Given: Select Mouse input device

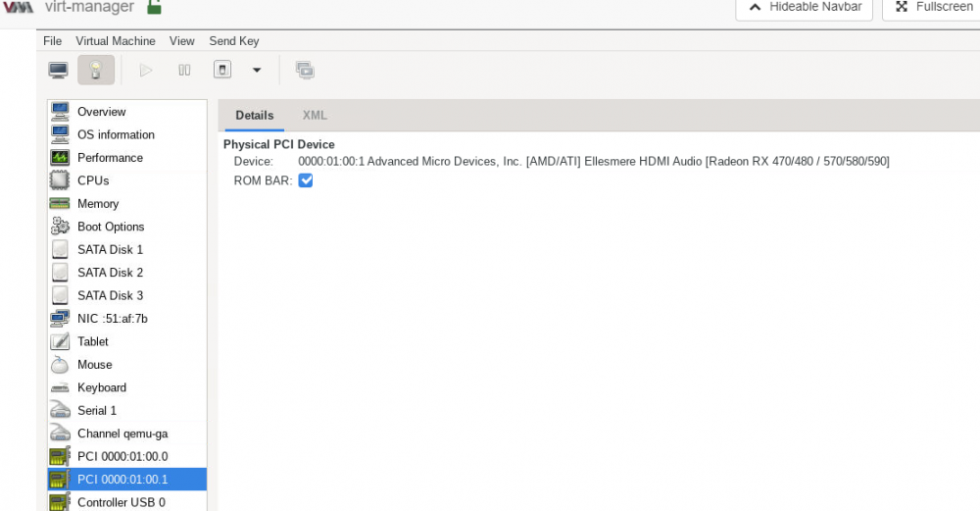Looking at the screenshot, I should click(127, 365).
